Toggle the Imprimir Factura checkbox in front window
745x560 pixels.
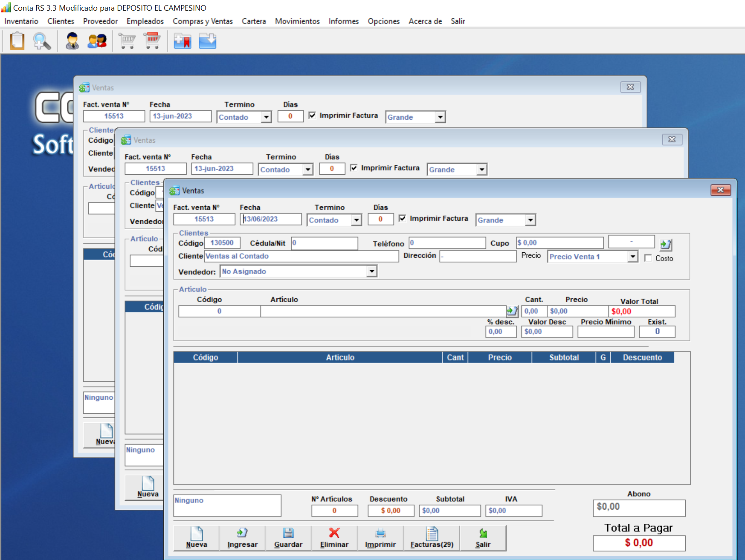coord(402,218)
